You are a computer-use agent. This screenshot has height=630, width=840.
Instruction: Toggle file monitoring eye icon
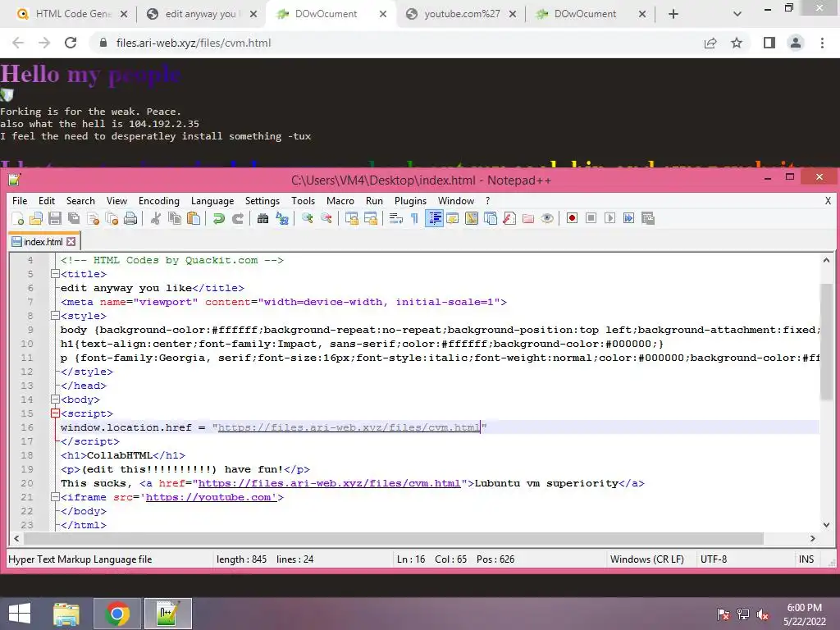point(547,218)
